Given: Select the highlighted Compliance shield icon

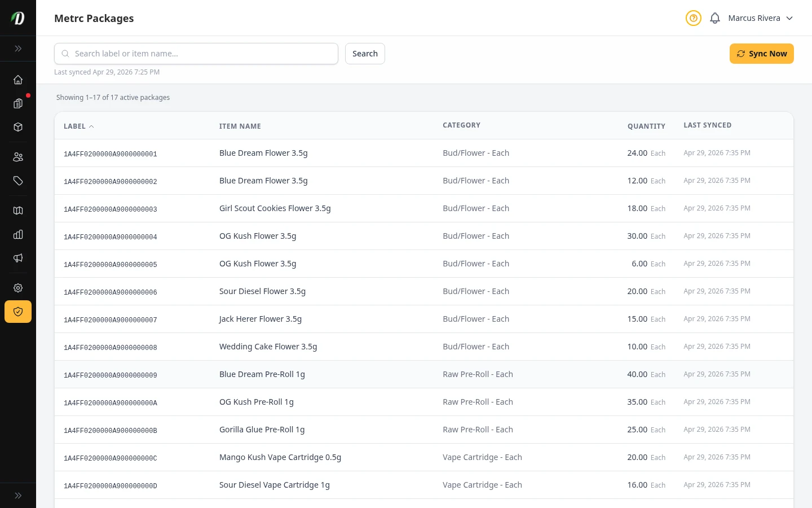Looking at the screenshot, I should (x=18, y=312).
